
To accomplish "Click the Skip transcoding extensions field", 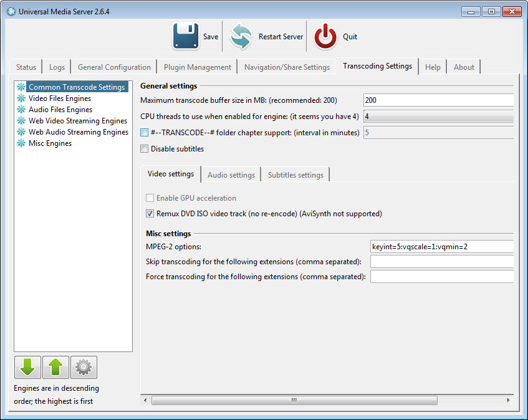I will pos(442,262).
